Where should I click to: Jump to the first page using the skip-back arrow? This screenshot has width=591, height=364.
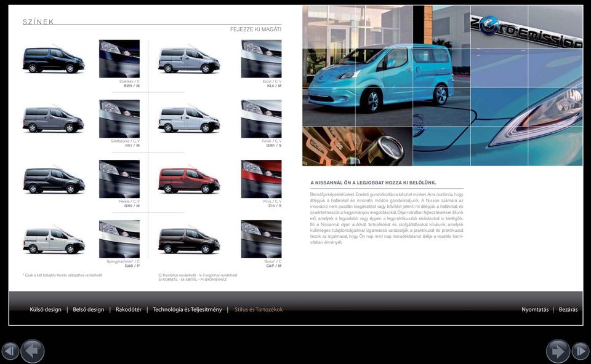pyautogui.click(x=10, y=351)
